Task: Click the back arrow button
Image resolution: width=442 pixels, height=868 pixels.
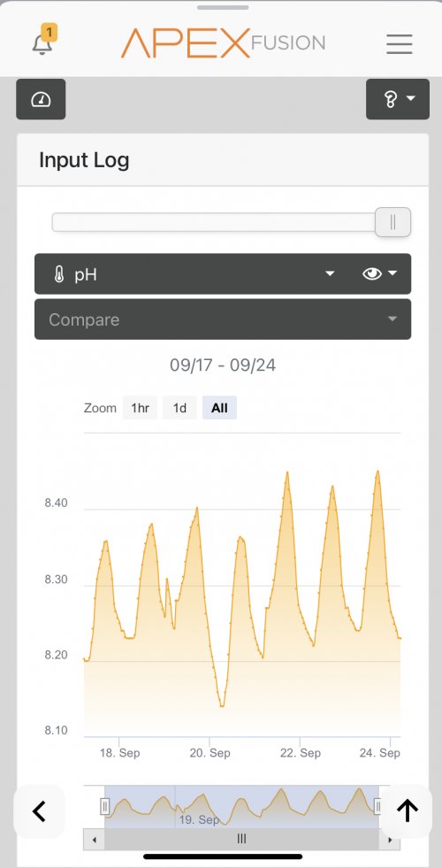Action: click(39, 811)
